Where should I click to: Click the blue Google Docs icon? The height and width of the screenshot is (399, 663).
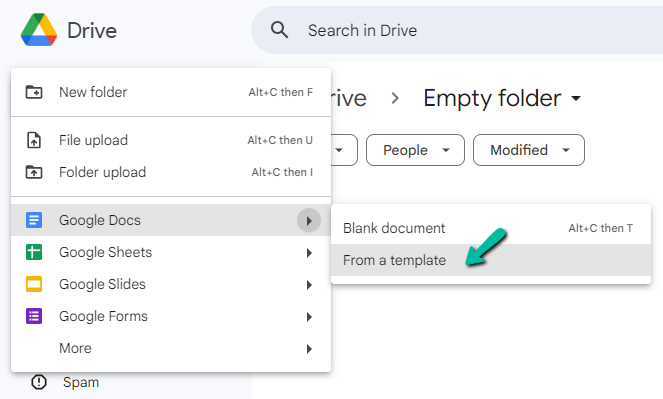[x=34, y=220]
